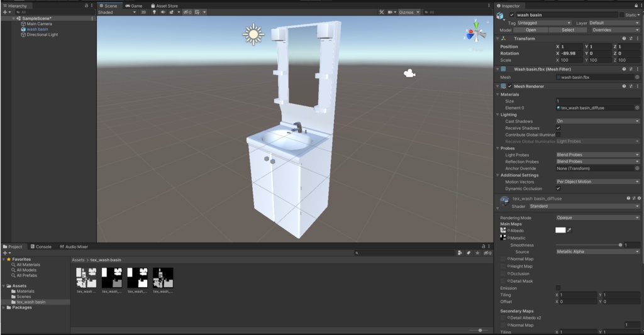Toggle 2D scene view mode
Screen dimensions: 644x335
143,13
